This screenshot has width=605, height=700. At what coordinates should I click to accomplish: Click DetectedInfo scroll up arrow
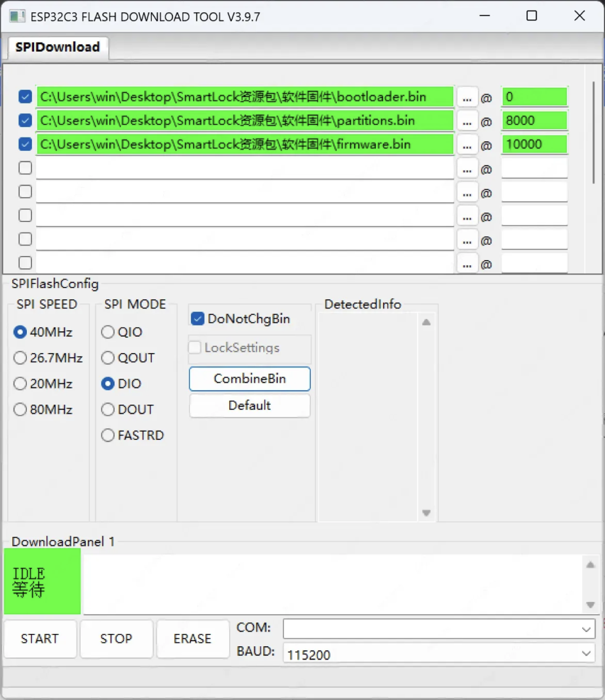pyautogui.click(x=426, y=322)
